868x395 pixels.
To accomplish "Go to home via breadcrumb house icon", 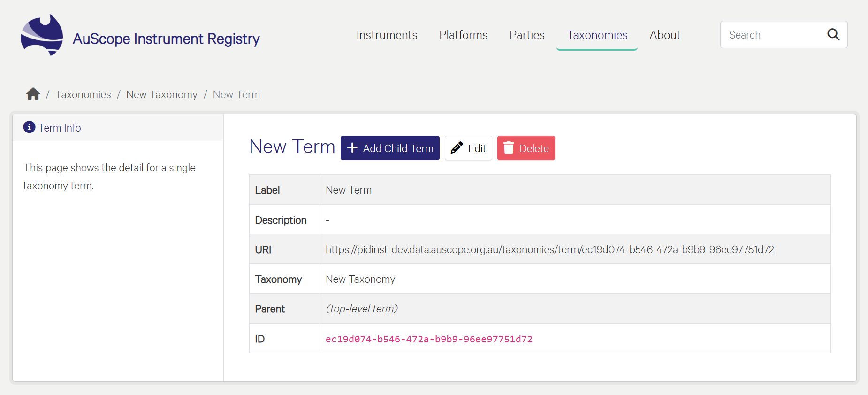I will pos(33,94).
